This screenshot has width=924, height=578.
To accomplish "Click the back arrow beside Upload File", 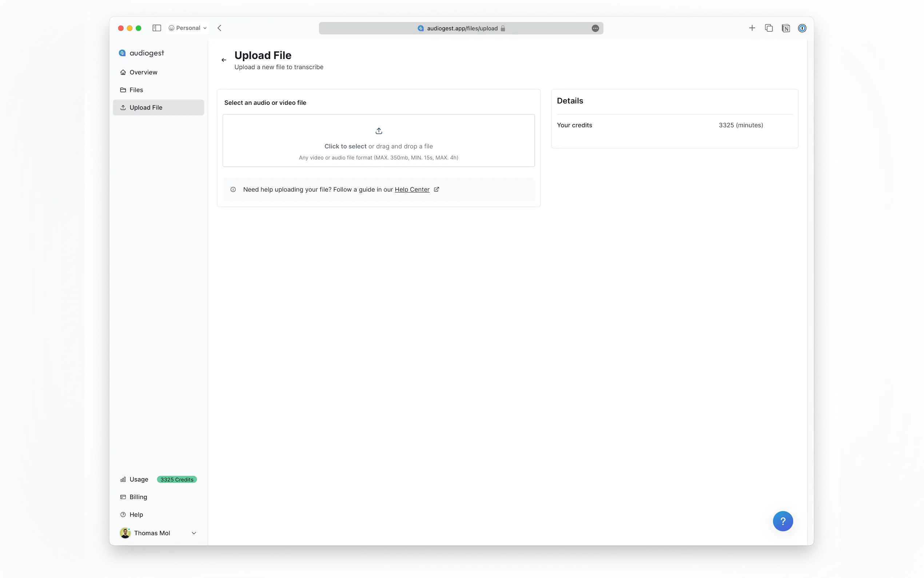I will coord(224,60).
